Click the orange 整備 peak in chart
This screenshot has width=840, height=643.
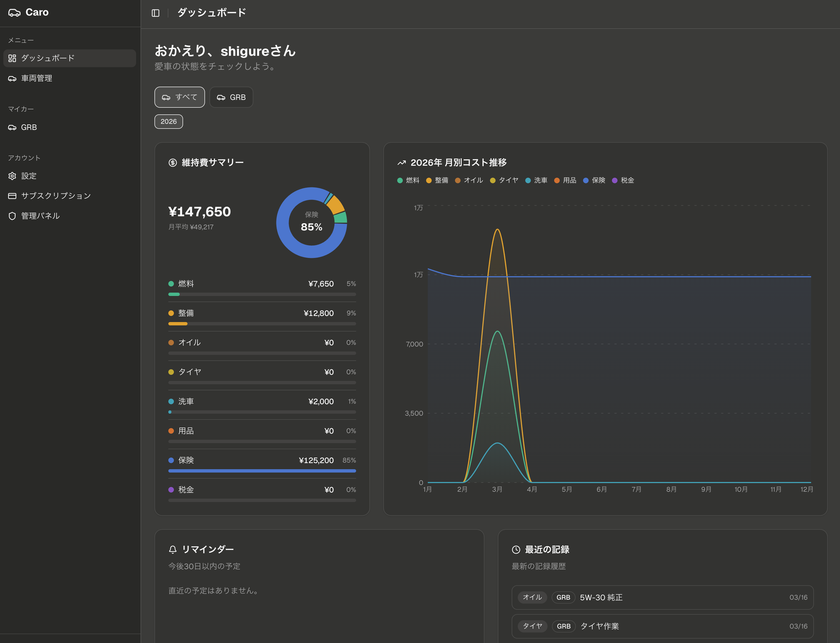click(497, 229)
